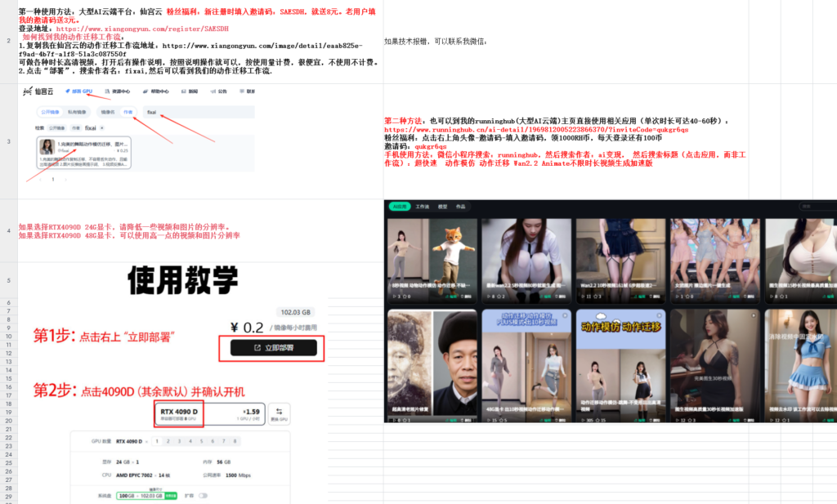Switch to the 工作流 tab in RunningHub
This screenshot has width=837, height=504.
pos(422,206)
